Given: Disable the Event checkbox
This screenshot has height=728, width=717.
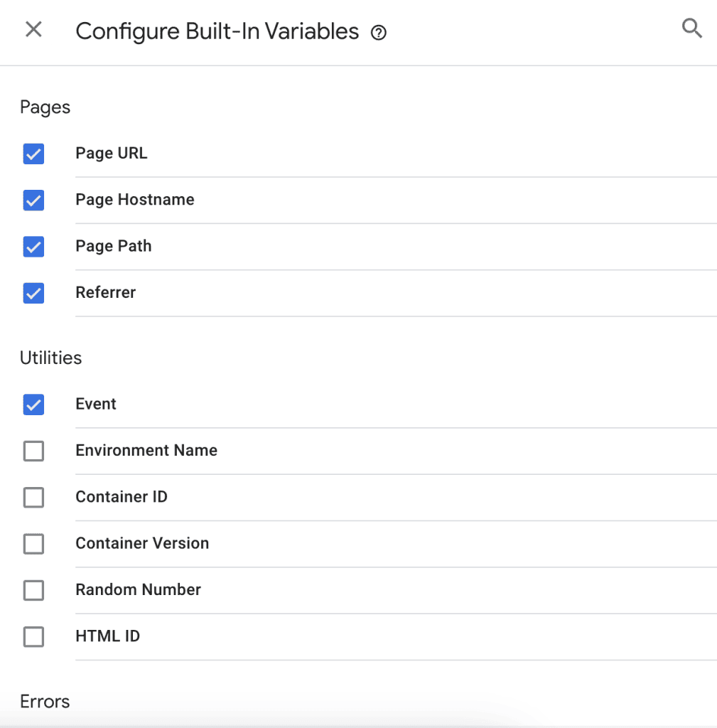Looking at the screenshot, I should pyautogui.click(x=33, y=405).
